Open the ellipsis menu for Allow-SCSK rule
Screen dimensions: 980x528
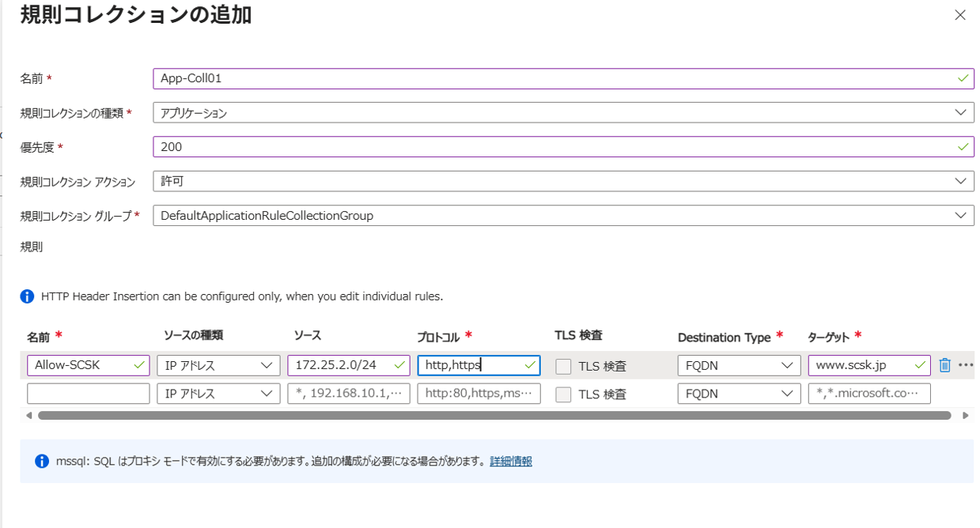point(966,365)
